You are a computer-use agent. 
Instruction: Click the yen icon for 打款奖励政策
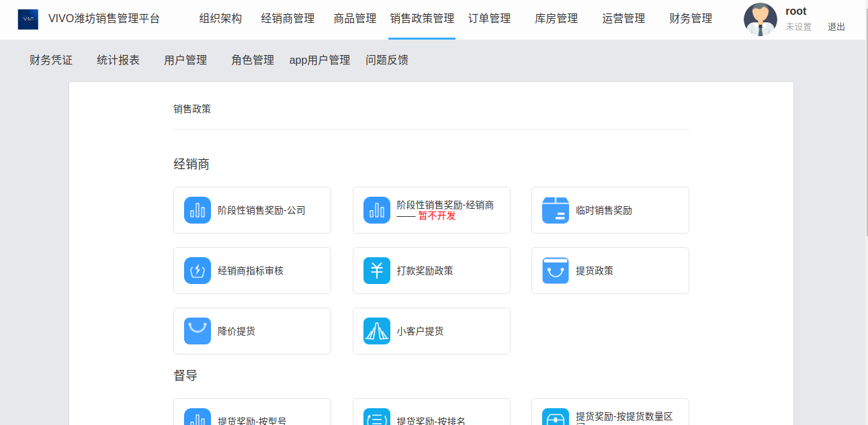click(377, 271)
